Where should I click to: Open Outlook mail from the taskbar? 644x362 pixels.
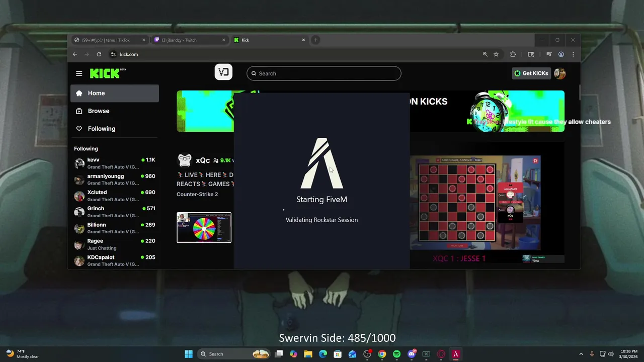[353, 354]
